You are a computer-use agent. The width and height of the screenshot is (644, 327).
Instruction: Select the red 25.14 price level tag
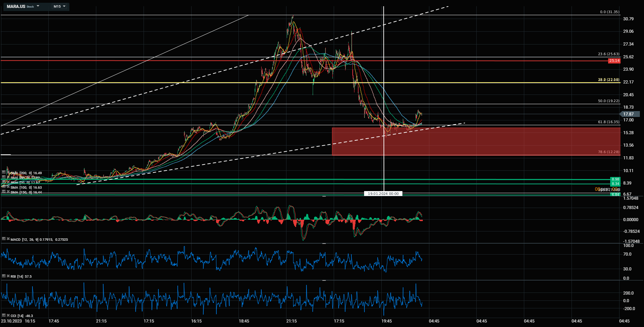click(614, 61)
